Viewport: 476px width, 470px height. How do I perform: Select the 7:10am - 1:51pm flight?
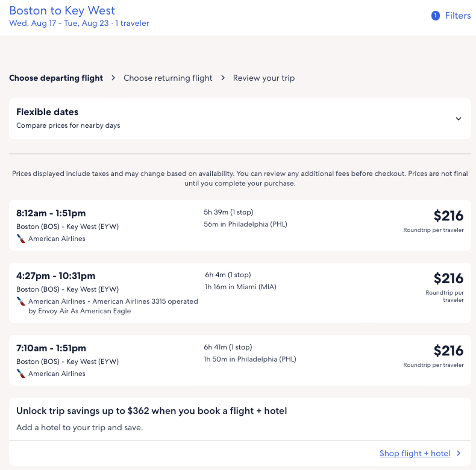[x=51, y=348]
